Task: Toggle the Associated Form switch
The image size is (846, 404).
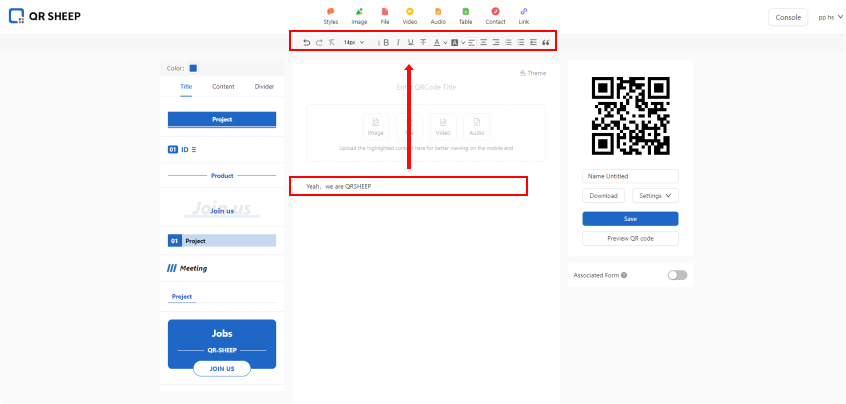Action: (x=677, y=275)
